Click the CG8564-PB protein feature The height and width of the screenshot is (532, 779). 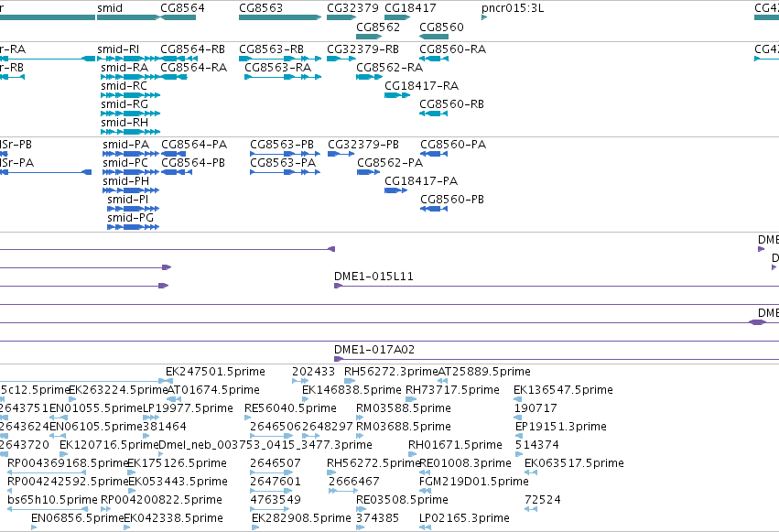point(177,172)
